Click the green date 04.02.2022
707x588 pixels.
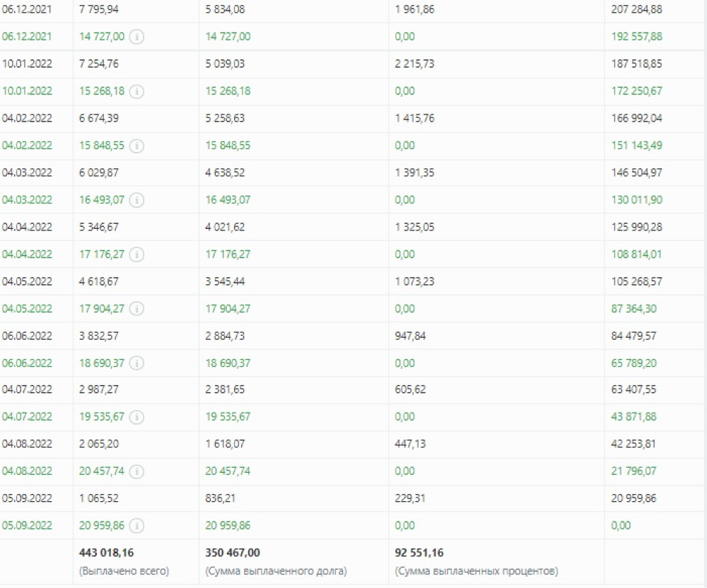pyautogui.click(x=27, y=146)
